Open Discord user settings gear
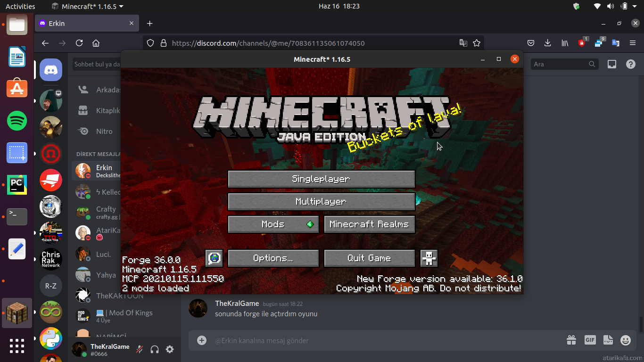 (170, 349)
